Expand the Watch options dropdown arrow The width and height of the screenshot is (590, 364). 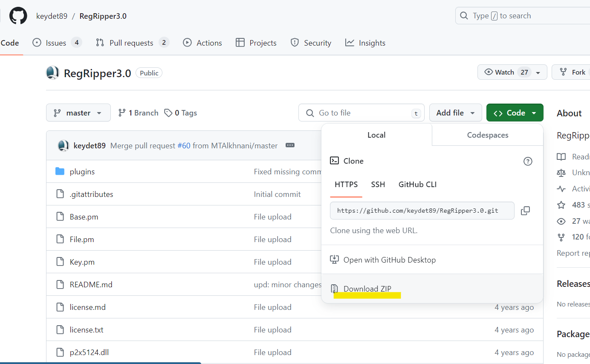538,72
